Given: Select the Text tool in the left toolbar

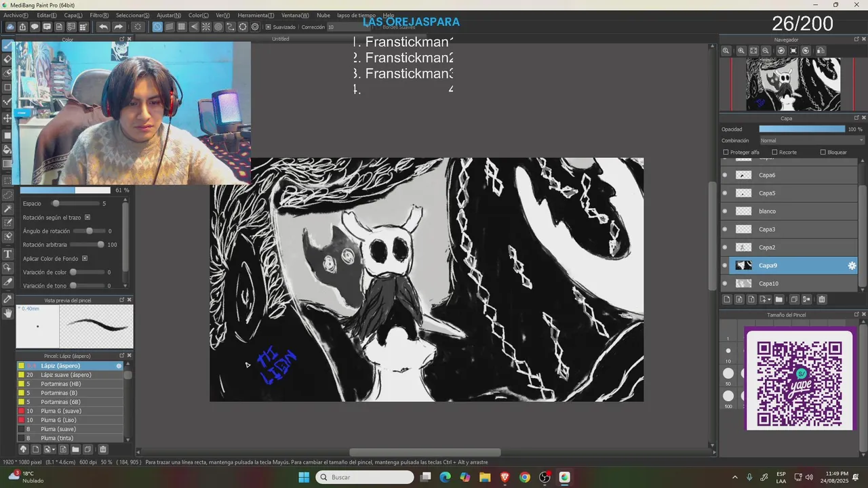Looking at the screenshot, I should [8, 254].
